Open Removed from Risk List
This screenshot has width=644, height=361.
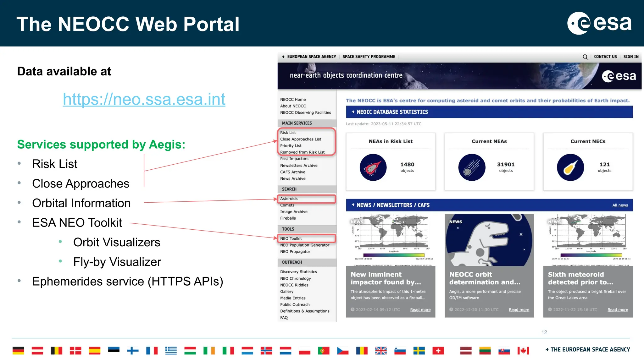click(x=302, y=152)
